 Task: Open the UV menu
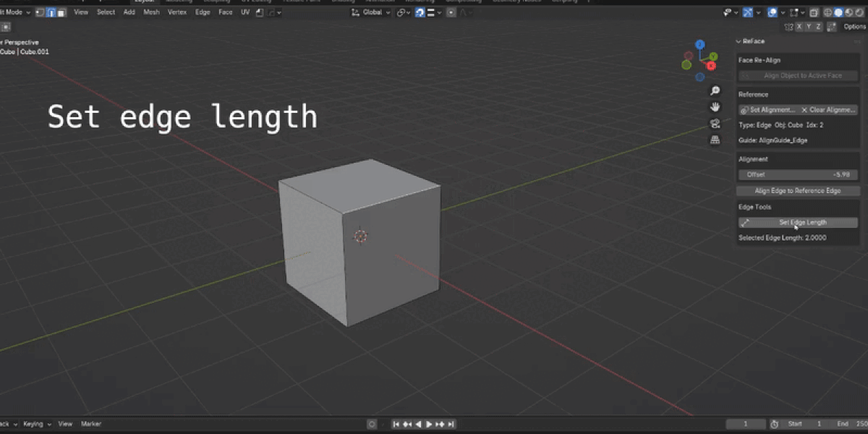pyautogui.click(x=245, y=12)
